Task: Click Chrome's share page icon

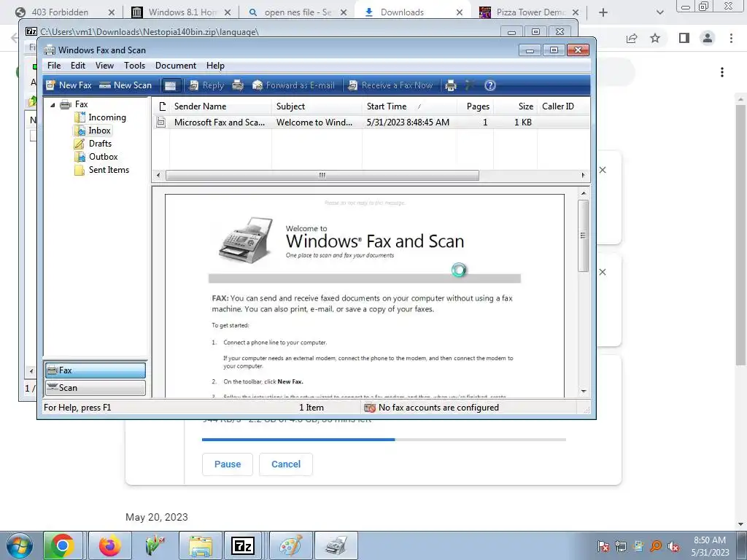Action: coord(632,38)
